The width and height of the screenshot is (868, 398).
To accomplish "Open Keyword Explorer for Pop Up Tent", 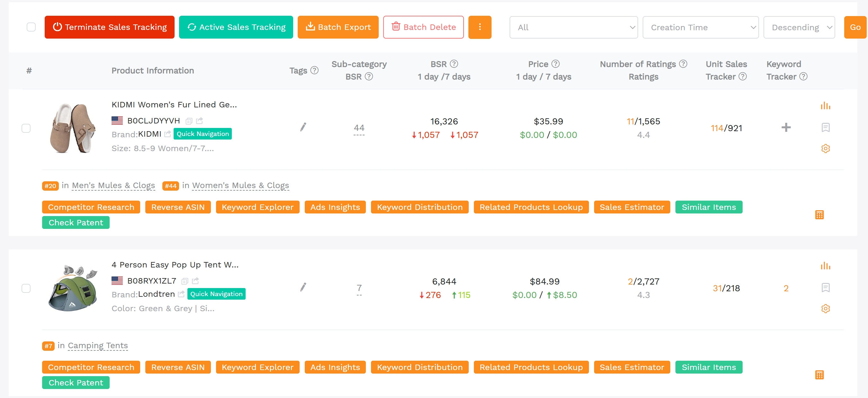I will (258, 367).
